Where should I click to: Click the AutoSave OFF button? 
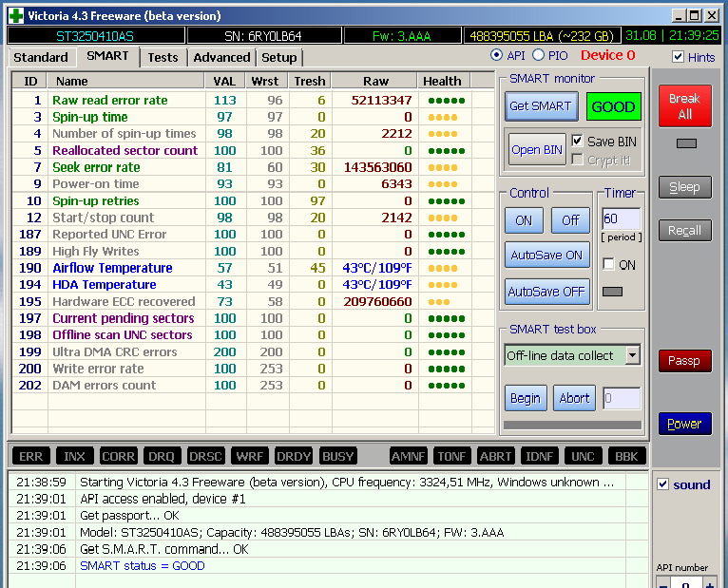click(x=546, y=292)
